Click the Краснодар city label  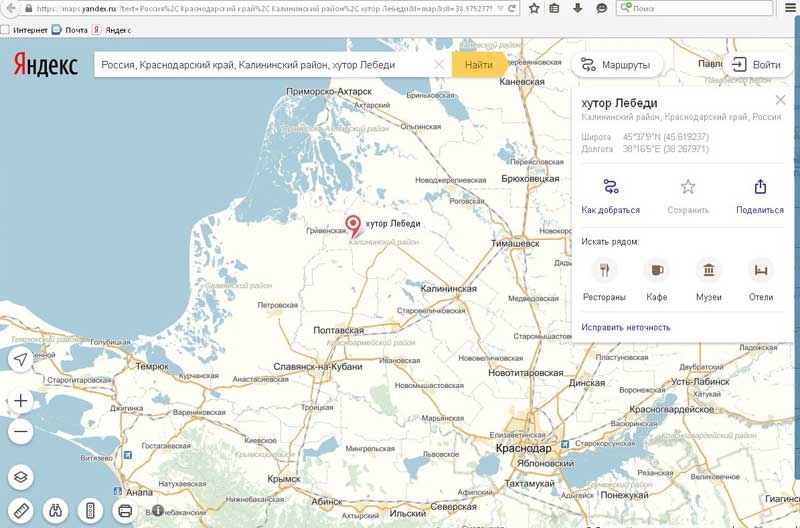coord(523,449)
